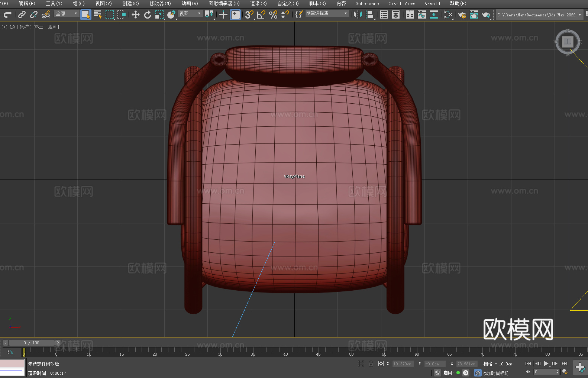The height and width of the screenshot is (378, 588).
Task: Click the ViewCube top face
Action: pos(568,42)
